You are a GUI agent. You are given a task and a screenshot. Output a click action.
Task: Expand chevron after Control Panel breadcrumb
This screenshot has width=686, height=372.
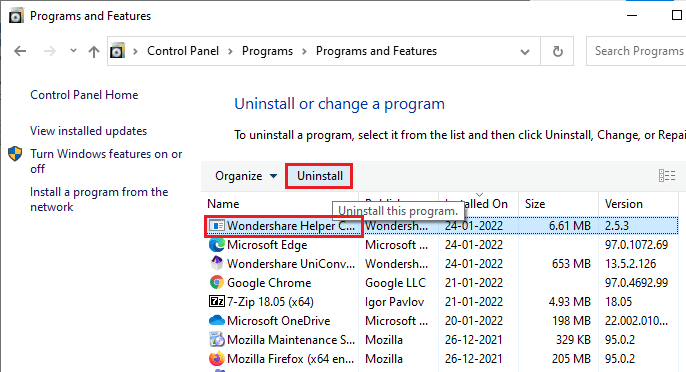(230, 52)
